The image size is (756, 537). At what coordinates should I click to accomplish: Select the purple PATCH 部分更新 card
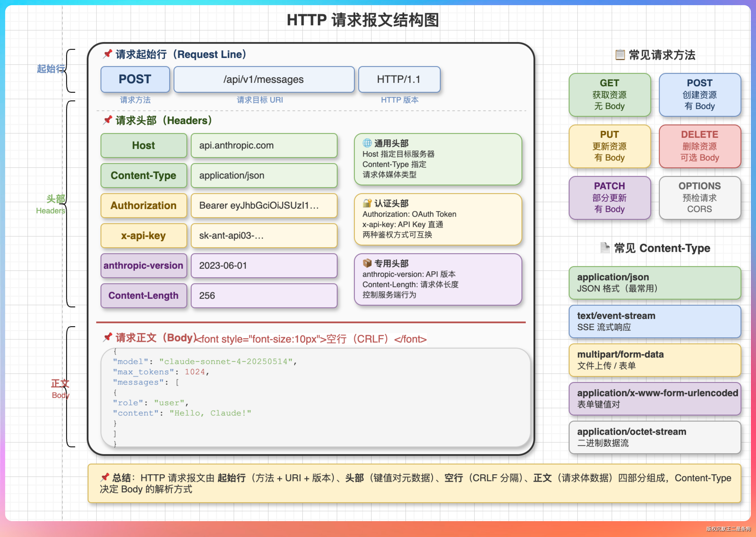click(610, 198)
